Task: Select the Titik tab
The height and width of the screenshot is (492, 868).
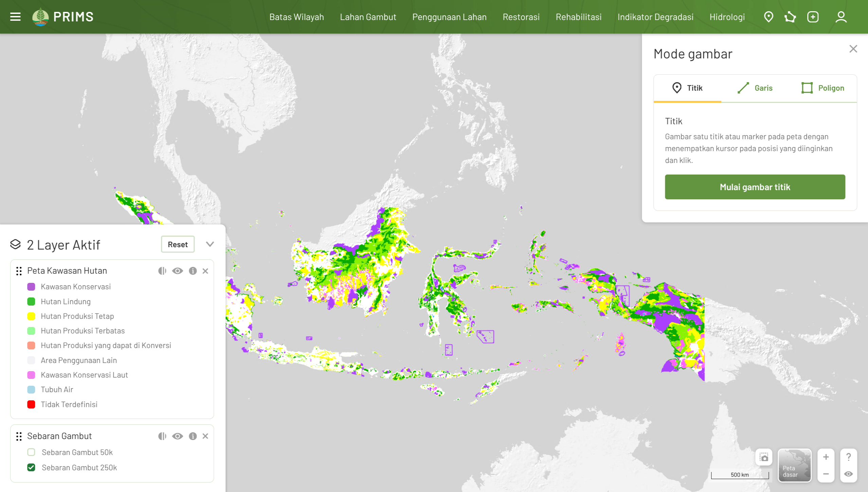Action: click(x=687, y=88)
